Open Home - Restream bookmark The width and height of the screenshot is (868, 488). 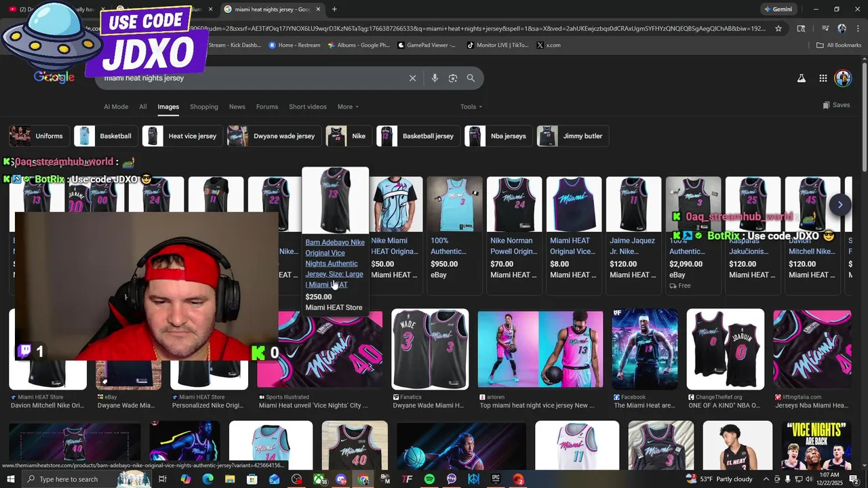[x=294, y=45]
